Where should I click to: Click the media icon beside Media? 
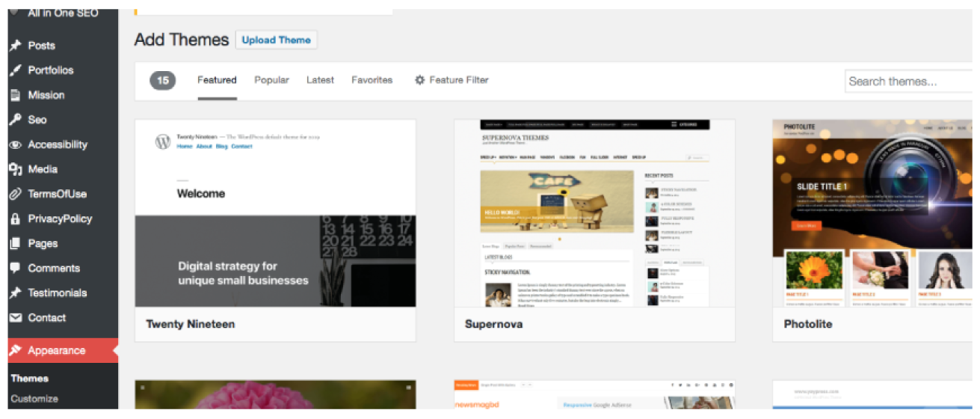point(15,169)
